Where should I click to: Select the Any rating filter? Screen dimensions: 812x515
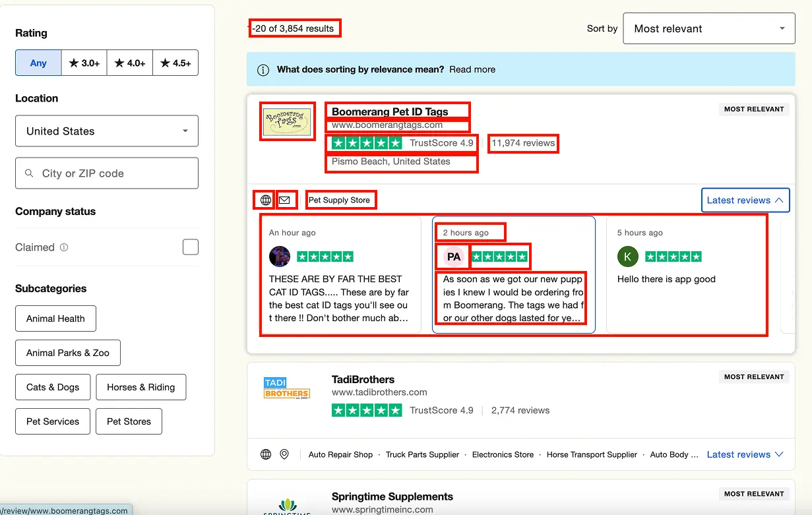(38, 63)
